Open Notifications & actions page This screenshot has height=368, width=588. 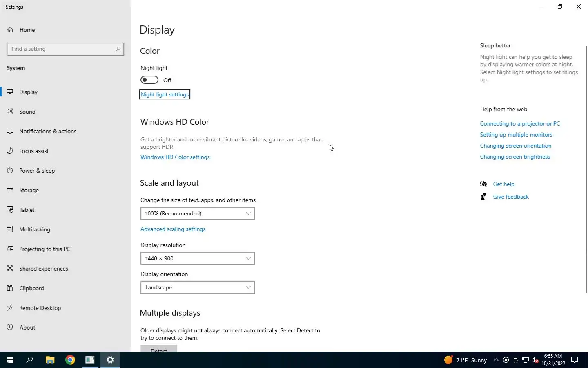click(x=65, y=131)
